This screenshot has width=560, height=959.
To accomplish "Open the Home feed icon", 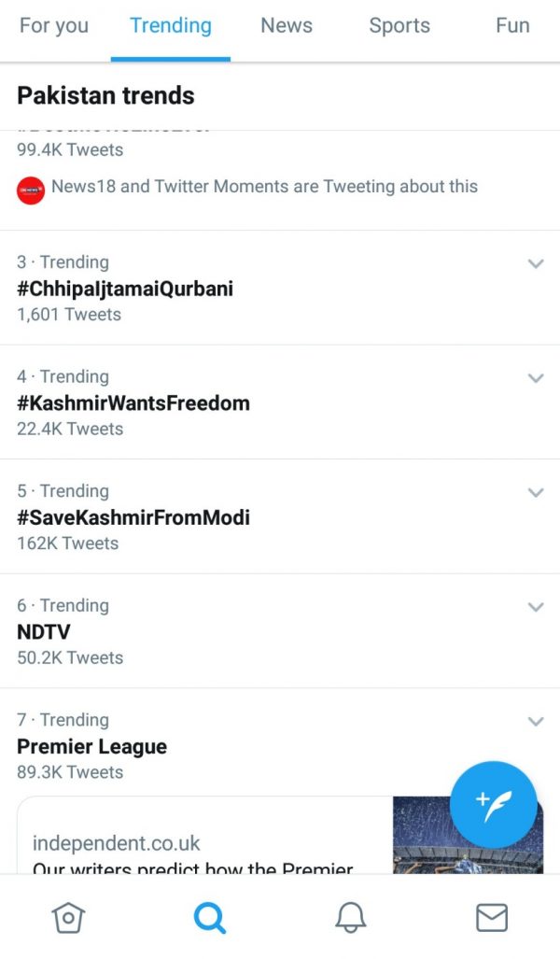I will click(68, 917).
